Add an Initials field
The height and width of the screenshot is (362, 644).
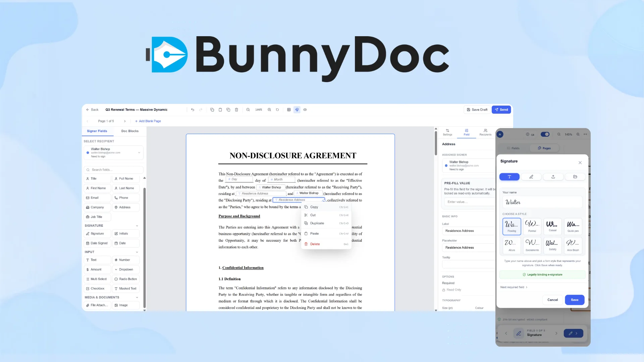click(126, 234)
